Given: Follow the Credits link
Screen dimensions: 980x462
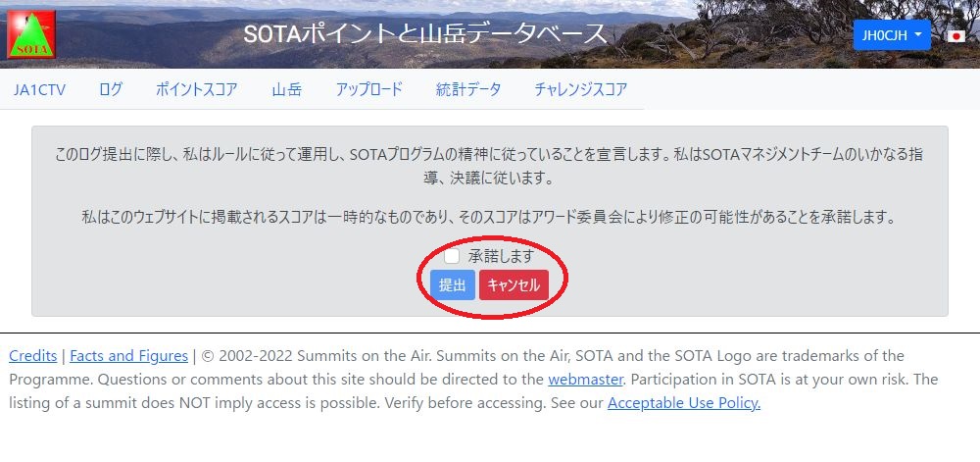Looking at the screenshot, I should coord(32,356).
